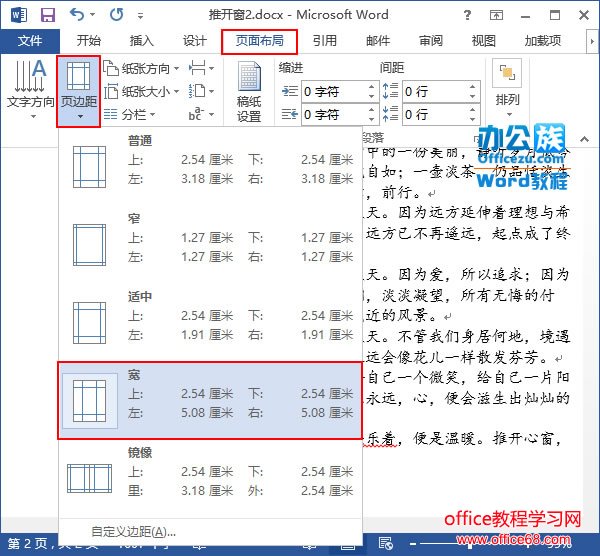Select the 页面布局 tab
Image resolution: width=600 pixels, height=556 pixels.
259,41
